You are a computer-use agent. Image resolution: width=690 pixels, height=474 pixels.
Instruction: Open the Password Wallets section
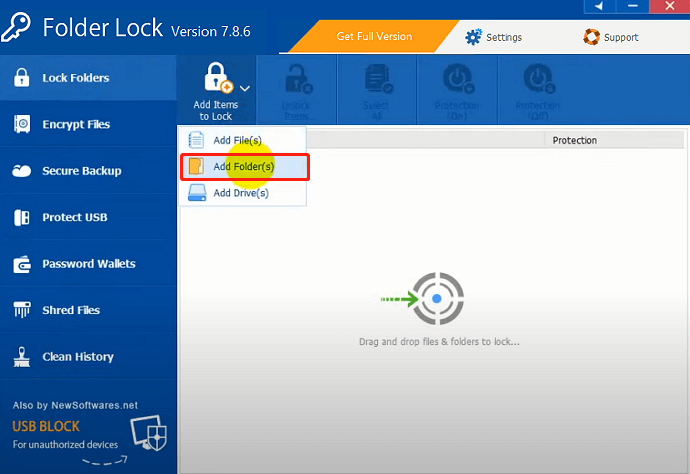[x=88, y=264]
